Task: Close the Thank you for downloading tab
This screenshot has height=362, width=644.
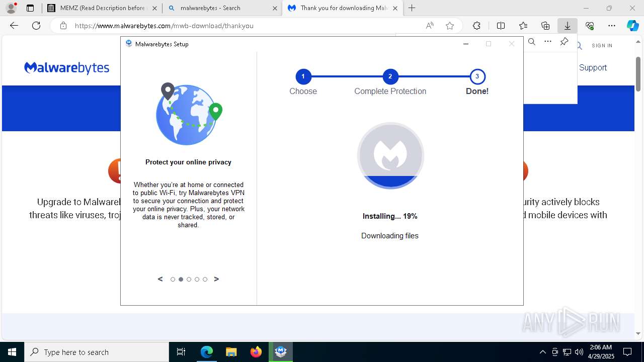Action: [395, 8]
